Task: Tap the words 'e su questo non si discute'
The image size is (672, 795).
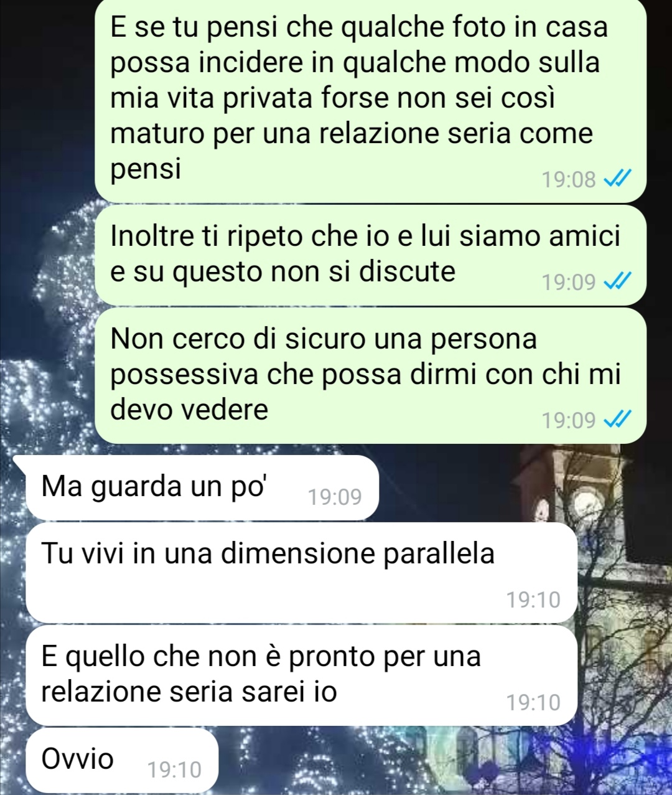Action: (283, 272)
